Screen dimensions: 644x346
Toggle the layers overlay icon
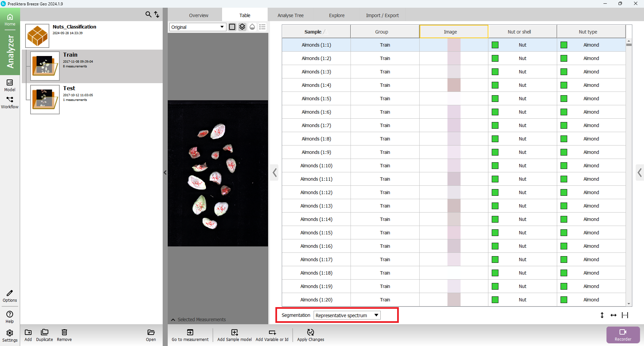242,27
